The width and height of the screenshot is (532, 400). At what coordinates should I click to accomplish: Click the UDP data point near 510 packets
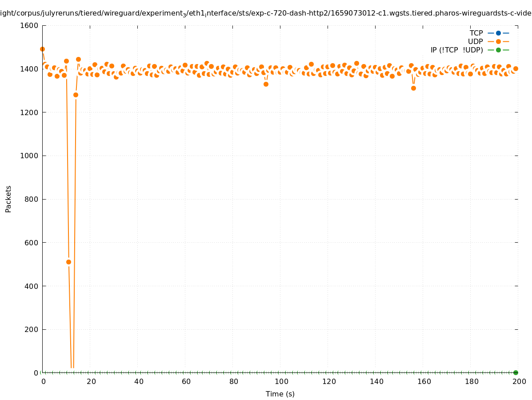point(68,262)
